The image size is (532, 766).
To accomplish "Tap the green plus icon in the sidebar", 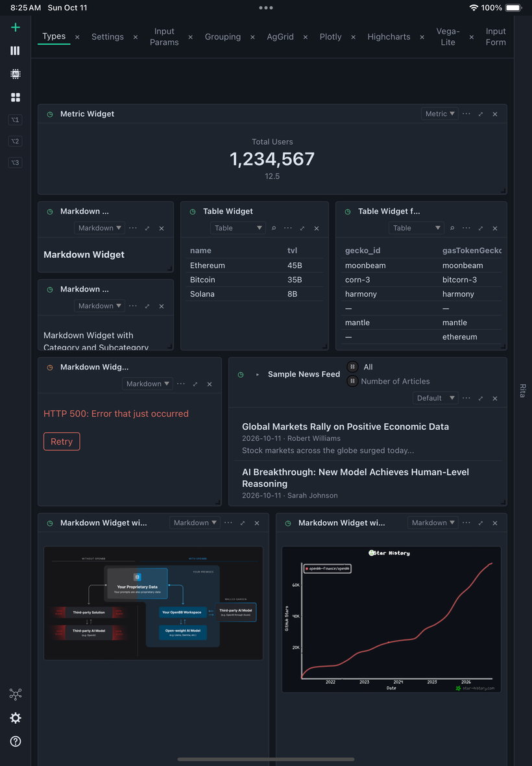I will tap(16, 27).
